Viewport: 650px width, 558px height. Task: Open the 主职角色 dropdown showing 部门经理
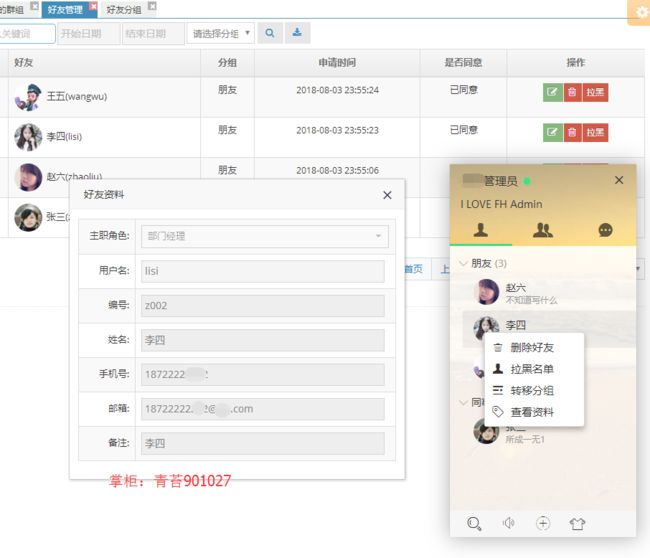[x=264, y=236]
